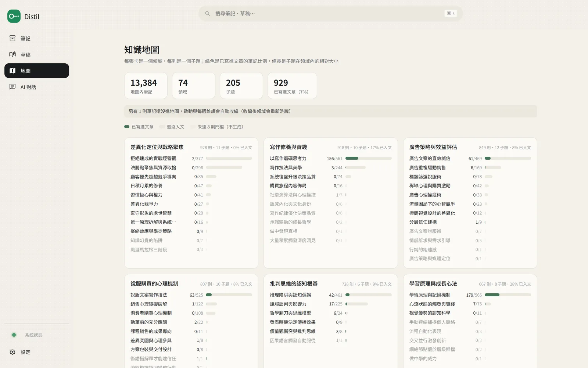The image size is (588, 368).
Task: Click the green 系統狀態 status dot
Action: (x=14, y=335)
